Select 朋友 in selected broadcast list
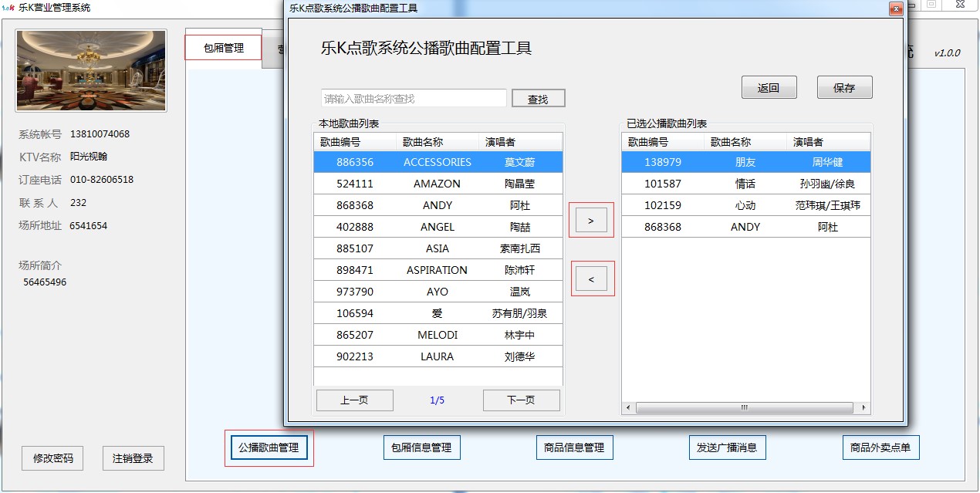This screenshot has height=493, width=980. pos(745,162)
